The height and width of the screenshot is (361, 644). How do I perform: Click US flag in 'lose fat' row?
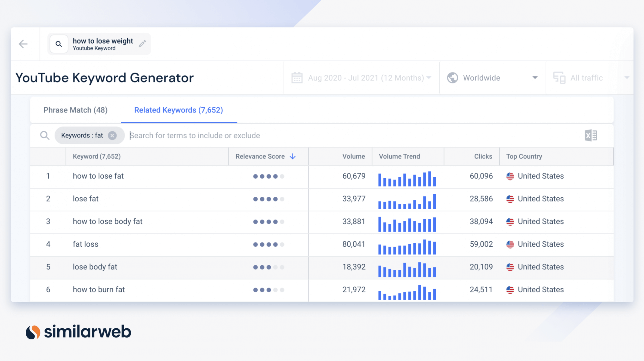pyautogui.click(x=510, y=199)
